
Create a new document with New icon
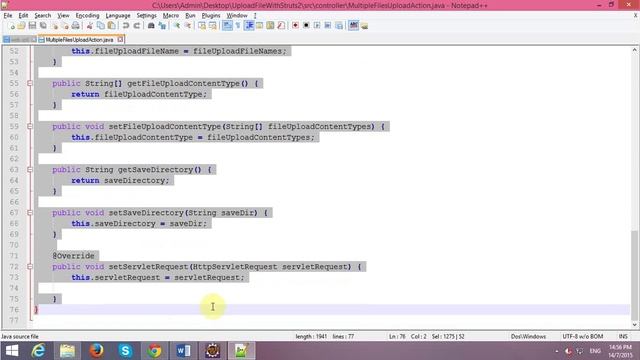[11, 26]
